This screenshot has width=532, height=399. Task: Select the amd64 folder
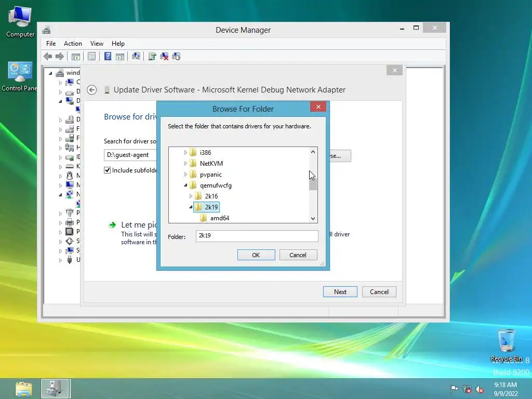[x=220, y=218]
